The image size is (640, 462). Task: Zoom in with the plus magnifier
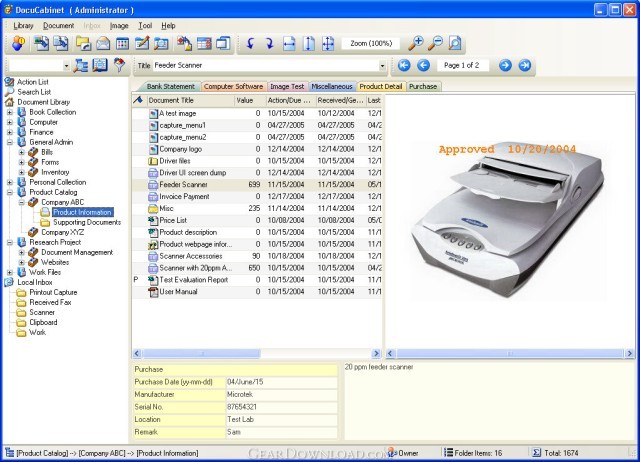(x=416, y=43)
